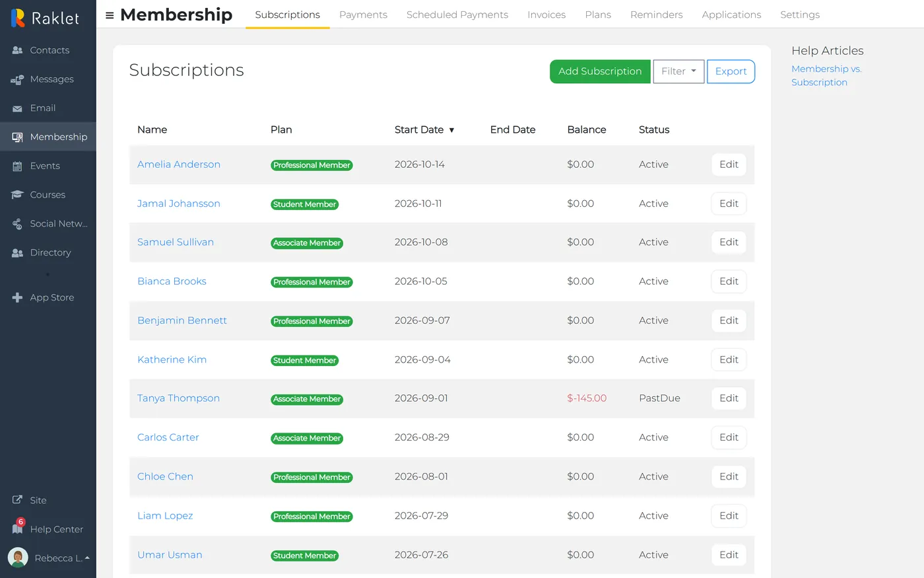Image resolution: width=924 pixels, height=578 pixels.
Task: Click the Courses graduation cap icon
Action: click(18, 195)
